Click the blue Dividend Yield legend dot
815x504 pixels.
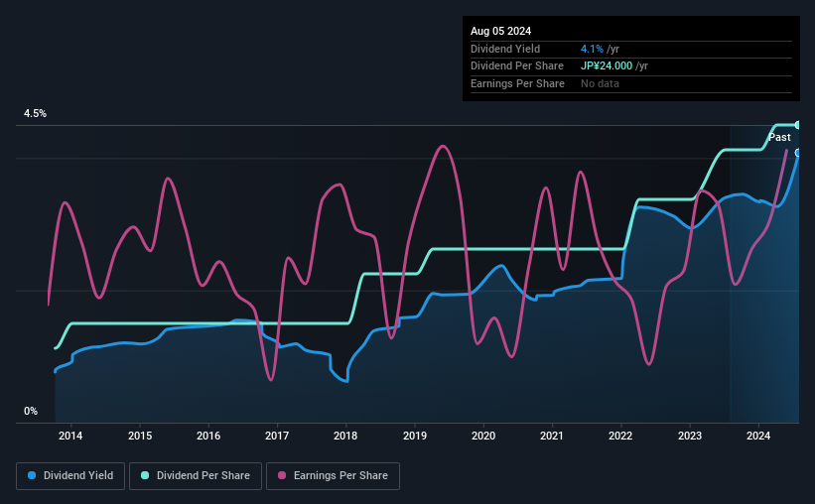coord(32,475)
